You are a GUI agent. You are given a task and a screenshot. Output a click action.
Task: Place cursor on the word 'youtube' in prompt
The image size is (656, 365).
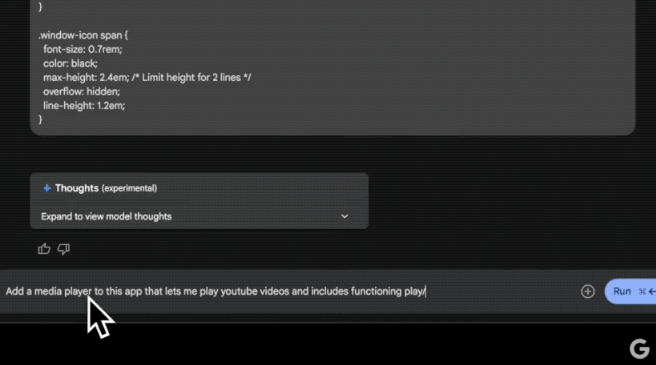point(239,291)
